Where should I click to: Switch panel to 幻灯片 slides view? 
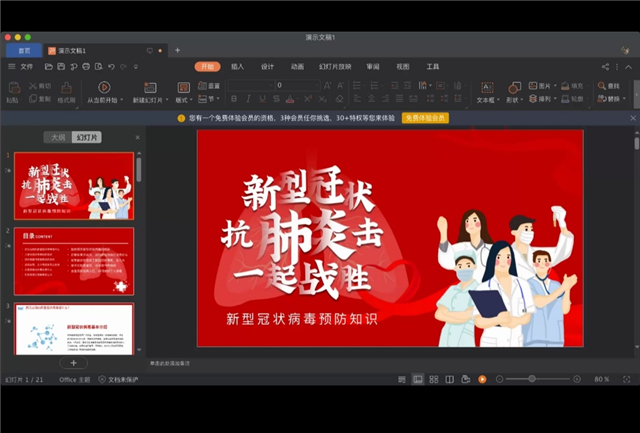[x=87, y=137]
